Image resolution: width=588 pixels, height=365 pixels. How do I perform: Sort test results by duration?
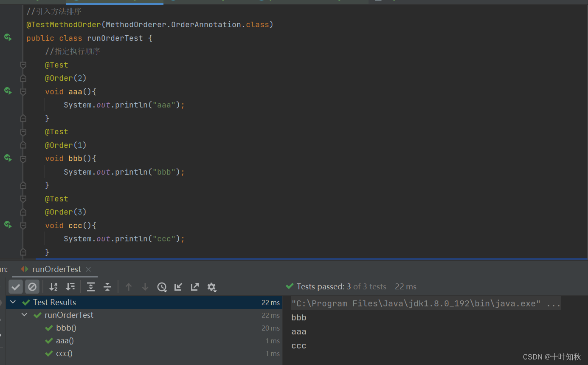click(70, 287)
